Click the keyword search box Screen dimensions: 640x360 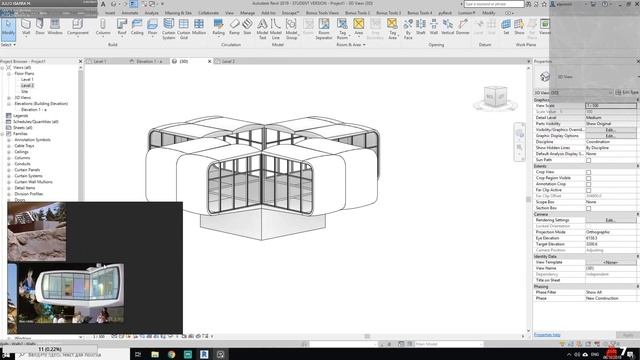pyautogui.click(x=493, y=4)
